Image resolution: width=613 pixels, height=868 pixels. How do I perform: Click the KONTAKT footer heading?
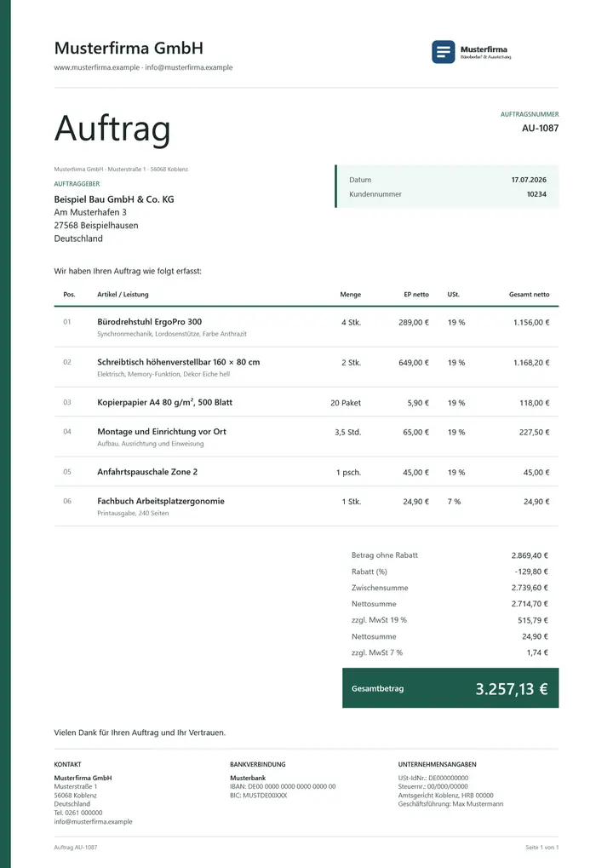67,764
